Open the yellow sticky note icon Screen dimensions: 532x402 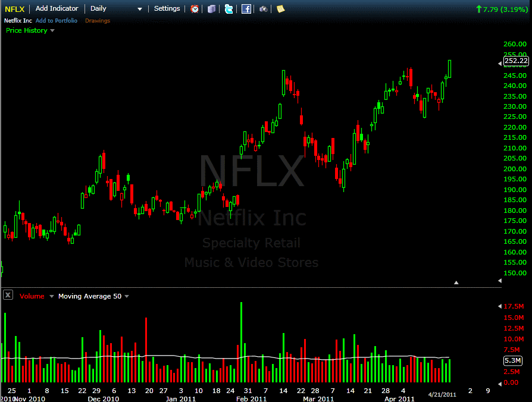click(x=281, y=9)
